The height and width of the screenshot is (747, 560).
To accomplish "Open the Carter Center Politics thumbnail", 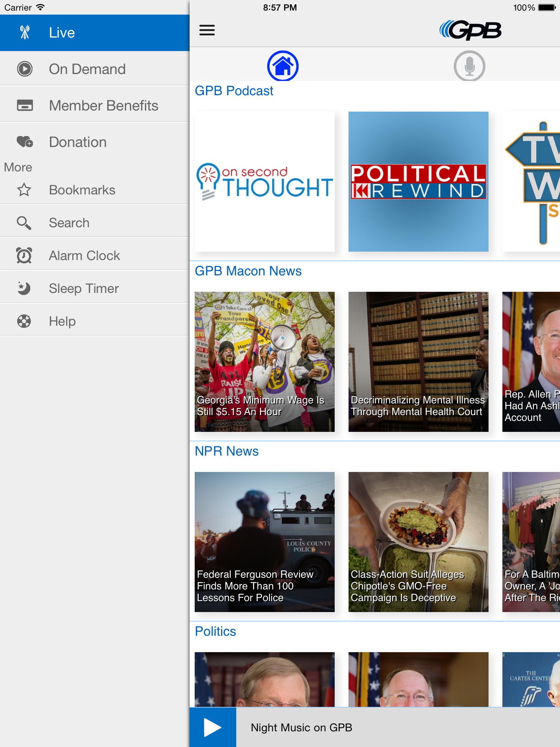I will point(531,680).
